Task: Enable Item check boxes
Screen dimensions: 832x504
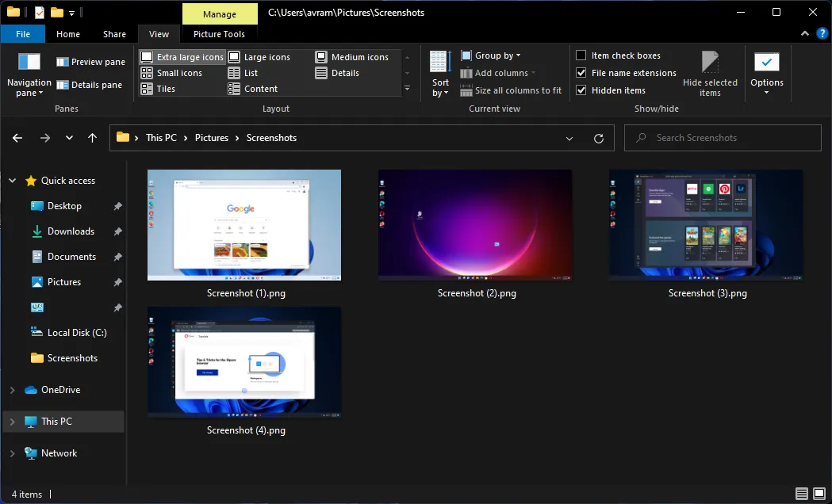Action: tap(583, 55)
